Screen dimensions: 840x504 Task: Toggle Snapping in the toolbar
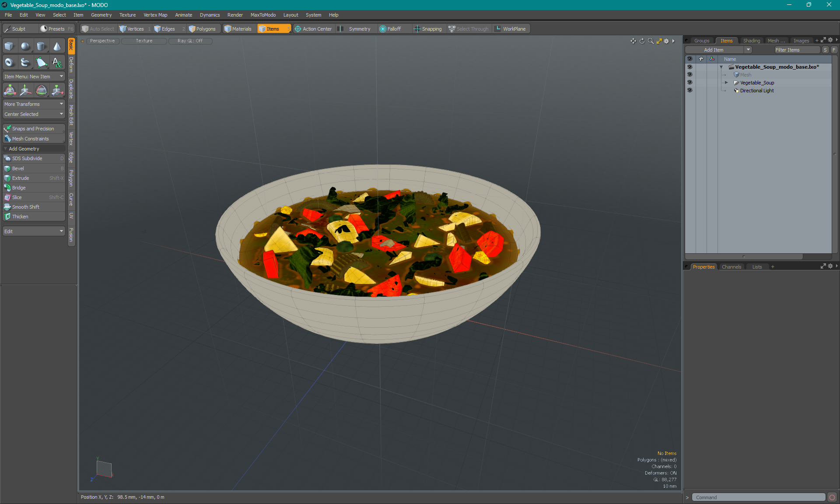pyautogui.click(x=428, y=29)
